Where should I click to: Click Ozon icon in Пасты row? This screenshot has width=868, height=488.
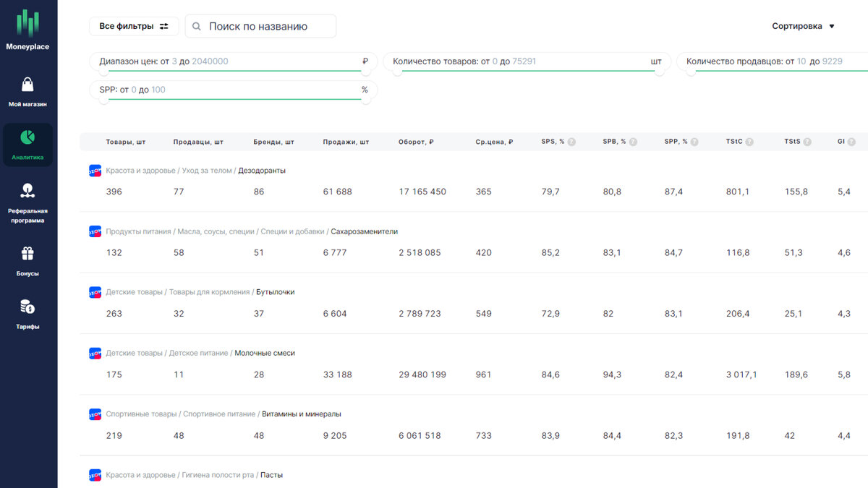pos(95,475)
